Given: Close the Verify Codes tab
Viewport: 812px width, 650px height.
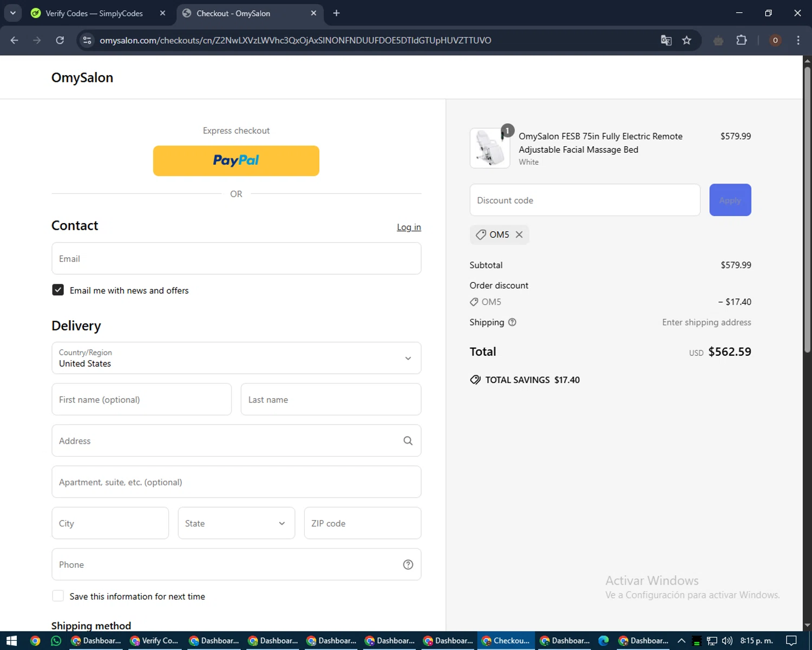Looking at the screenshot, I should tap(162, 13).
